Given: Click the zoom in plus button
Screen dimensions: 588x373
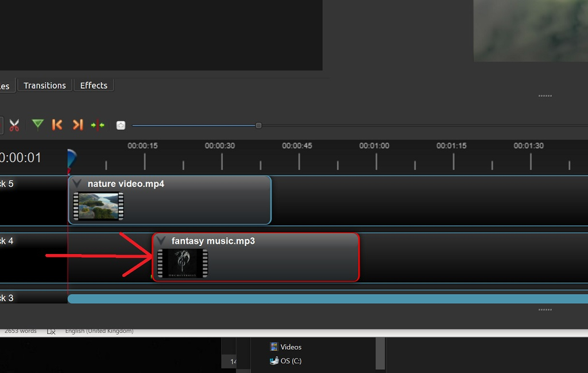Looking at the screenshot, I should (121, 125).
